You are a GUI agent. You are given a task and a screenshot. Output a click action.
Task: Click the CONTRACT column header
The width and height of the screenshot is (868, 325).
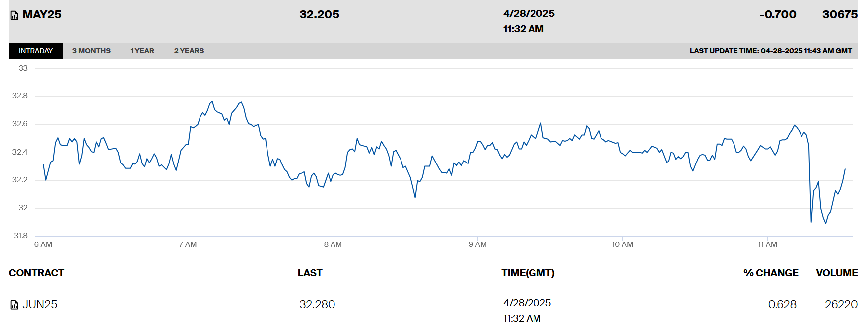pos(36,273)
